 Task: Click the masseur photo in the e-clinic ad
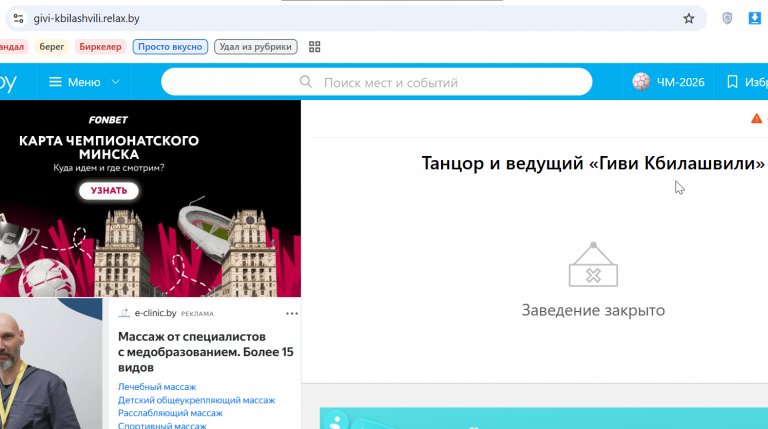(x=51, y=363)
